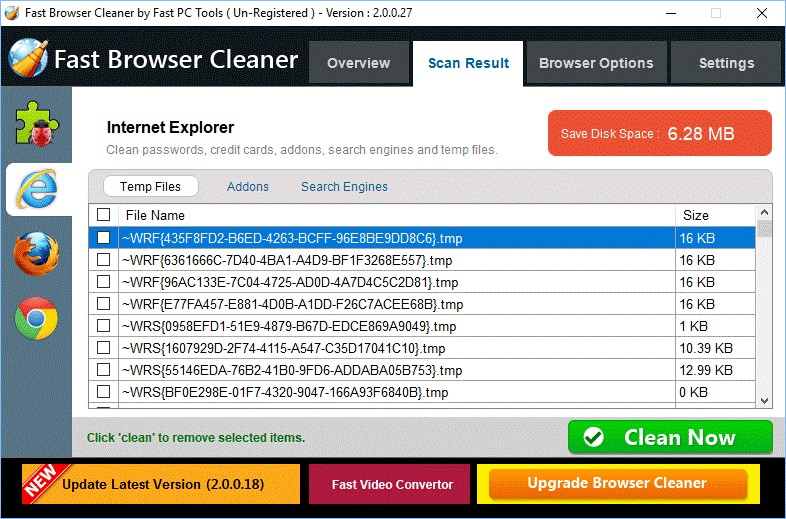The height and width of the screenshot is (519, 786).
Task: Check the box for ~WRF{435F8FD2...} file
Action: [103, 237]
